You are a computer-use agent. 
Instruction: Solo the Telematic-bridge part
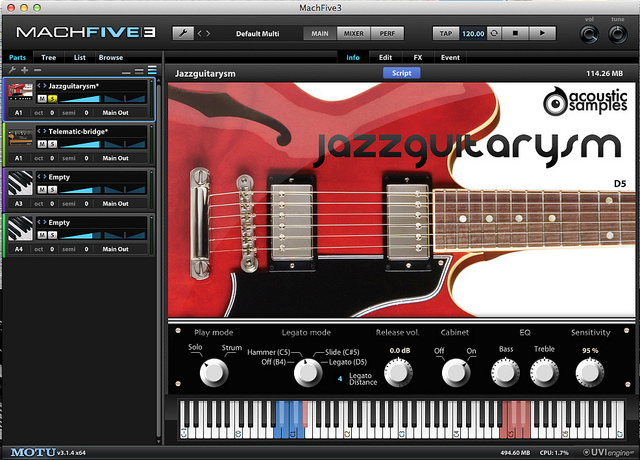click(x=52, y=144)
